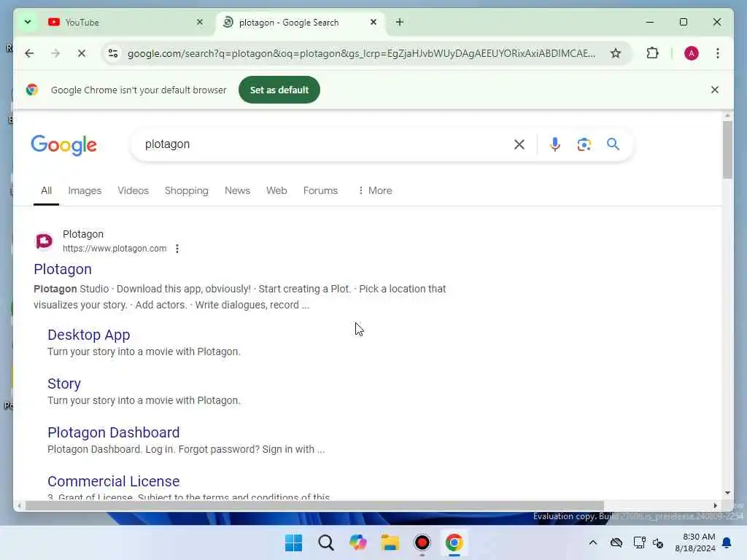
Task: Open the Shopping results tab
Action: coord(186,190)
